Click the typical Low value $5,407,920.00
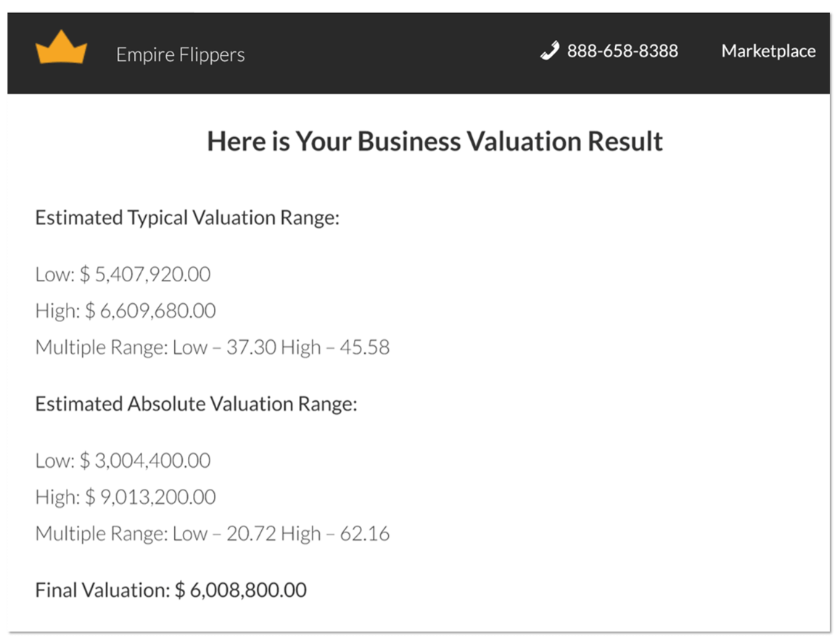The image size is (840, 644). (x=123, y=274)
